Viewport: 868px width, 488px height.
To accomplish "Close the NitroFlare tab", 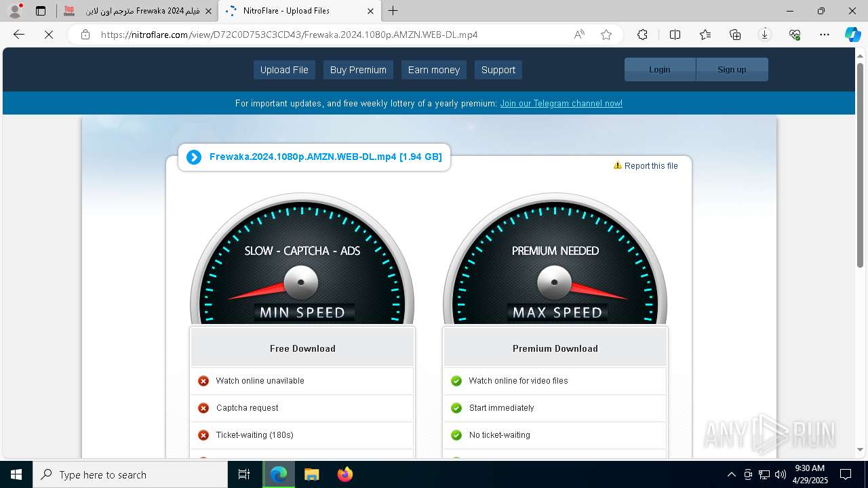I will click(x=370, y=11).
